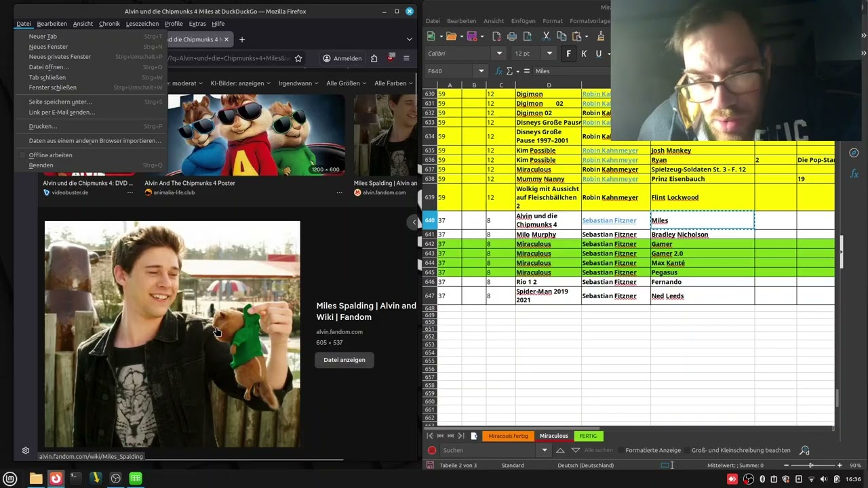Go to last sheet using navigation arrow
Viewport: 868px width, 488px height.
click(x=461, y=436)
